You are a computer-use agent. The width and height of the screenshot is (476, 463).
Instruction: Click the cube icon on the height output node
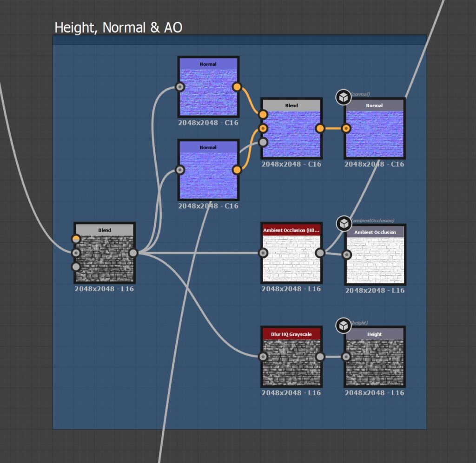pos(343,326)
